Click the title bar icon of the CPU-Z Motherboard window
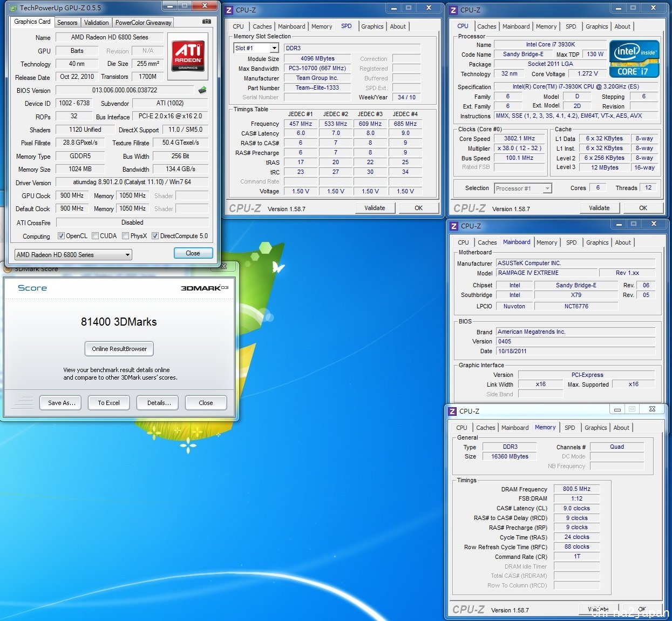Image resolution: width=672 pixels, height=621 pixels. pos(454,226)
